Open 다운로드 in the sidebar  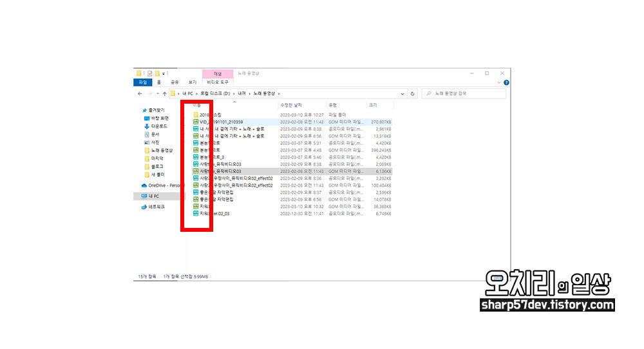(159, 126)
